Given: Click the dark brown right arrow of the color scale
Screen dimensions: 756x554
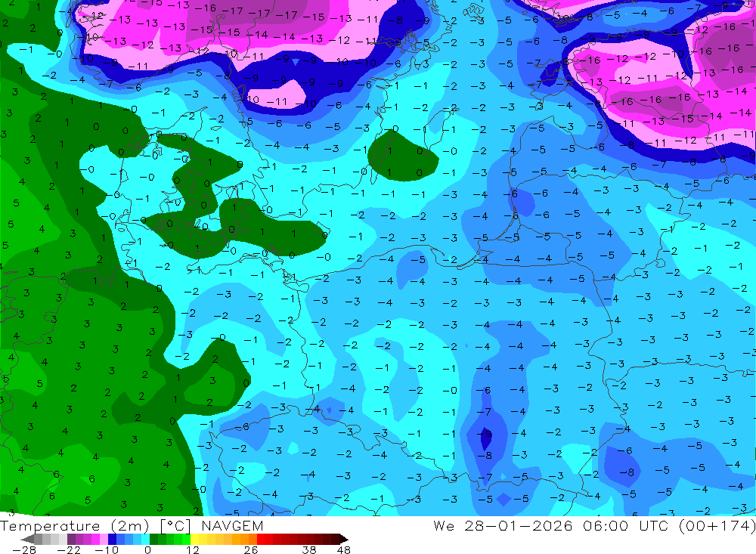Looking at the screenshot, I should (344, 539).
